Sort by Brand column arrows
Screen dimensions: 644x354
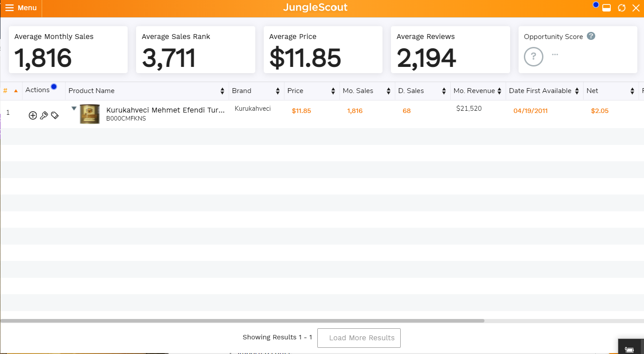278,91
